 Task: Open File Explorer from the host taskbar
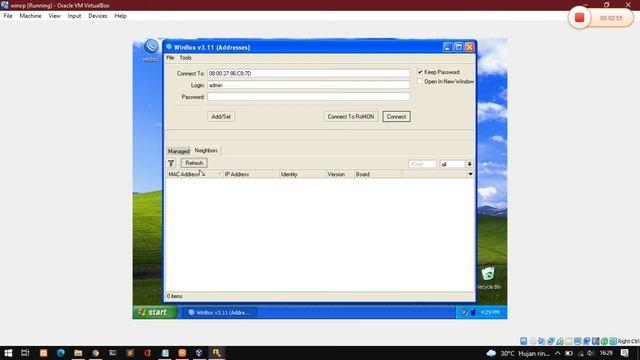point(78,353)
